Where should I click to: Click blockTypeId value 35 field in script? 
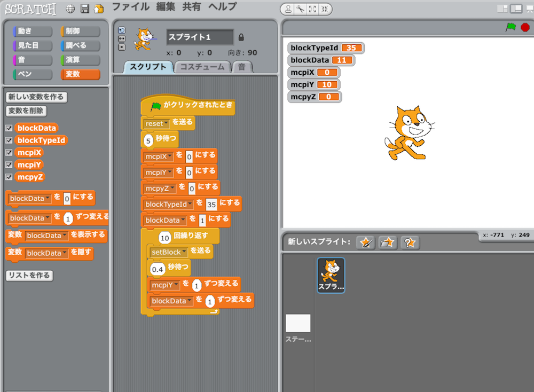click(211, 205)
